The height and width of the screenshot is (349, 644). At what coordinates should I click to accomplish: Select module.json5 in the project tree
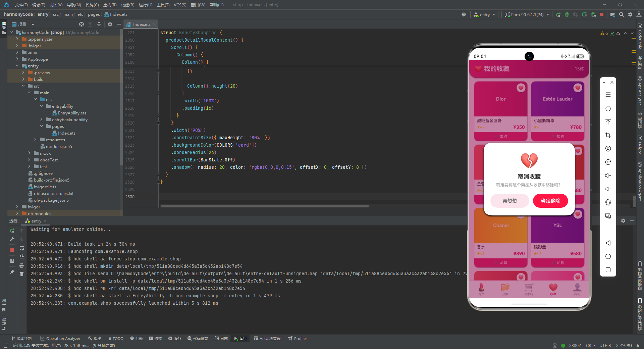(x=59, y=146)
